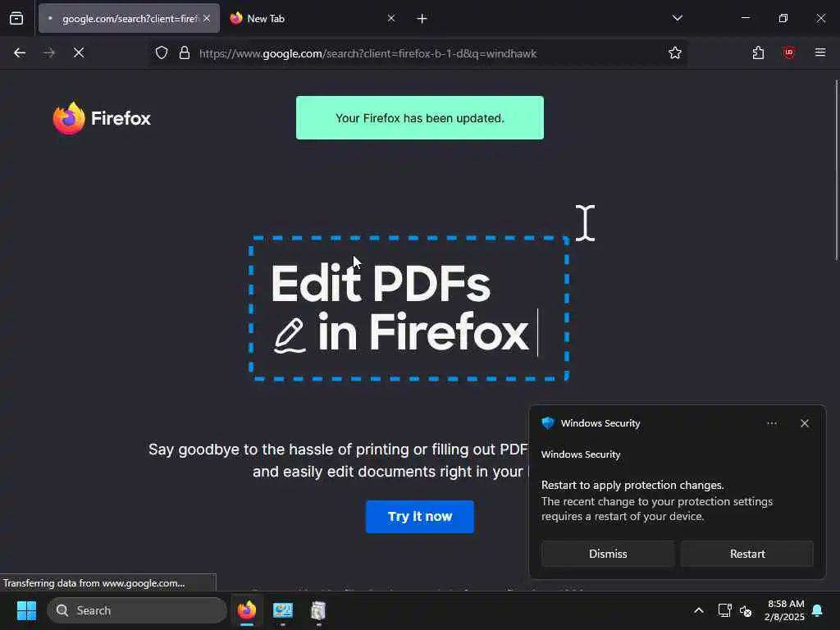
Task: Click the 'Edit PDFs in Firefox' heading
Action: (399, 308)
